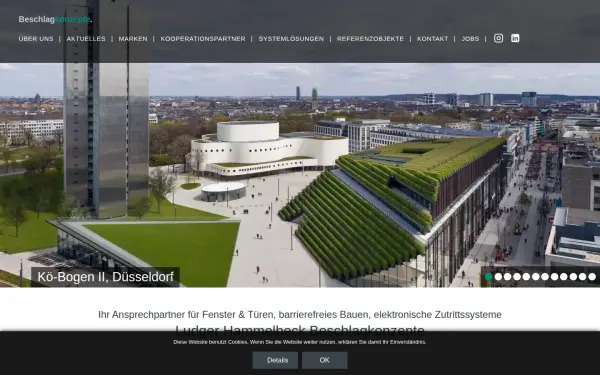Open the MARKEN menu item

tap(133, 39)
